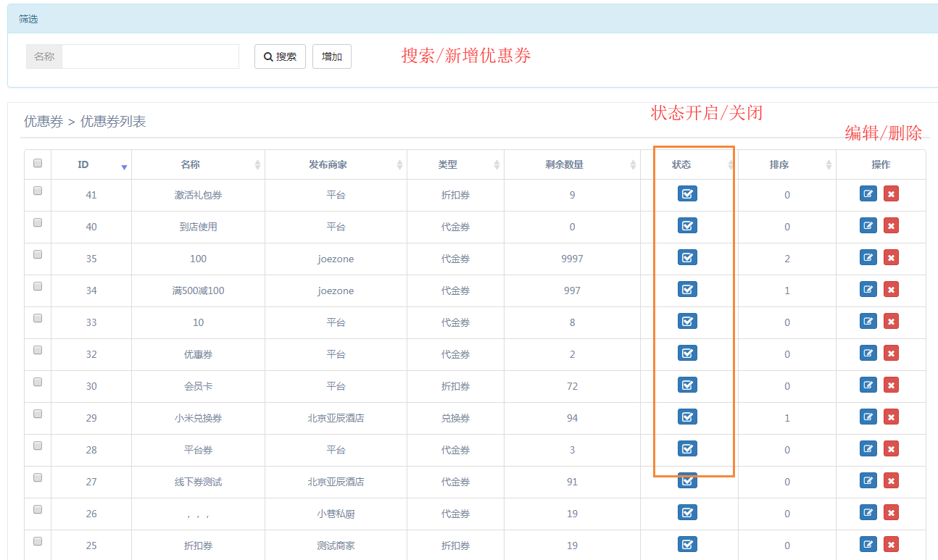
Task: Edit the 小米兑换券 coupon
Action: (x=868, y=417)
